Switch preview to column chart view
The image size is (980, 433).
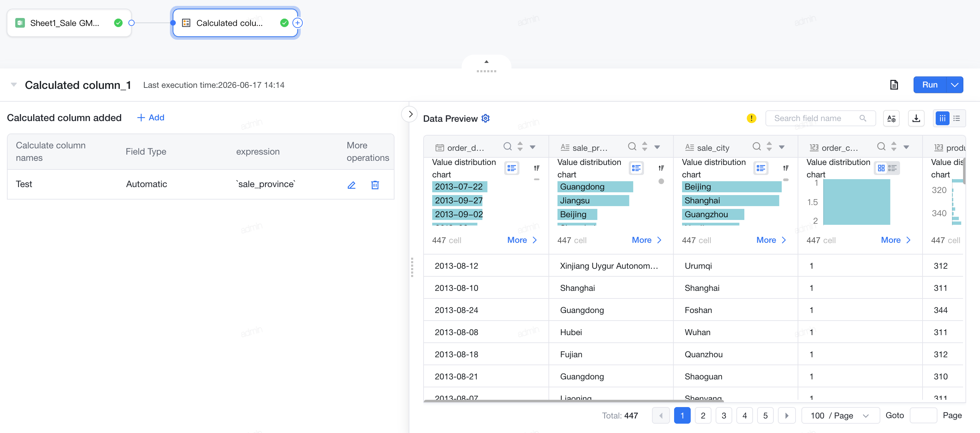[942, 118]
